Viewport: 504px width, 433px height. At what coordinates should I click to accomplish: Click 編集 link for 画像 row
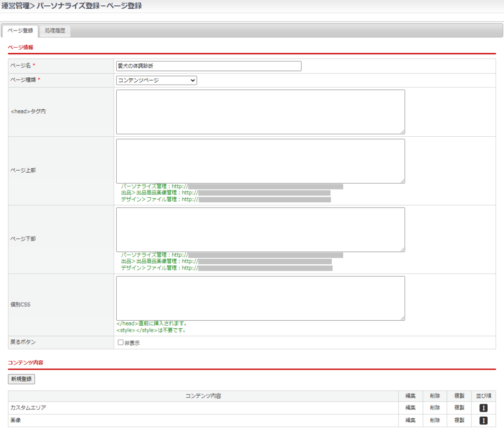point(410,421)
